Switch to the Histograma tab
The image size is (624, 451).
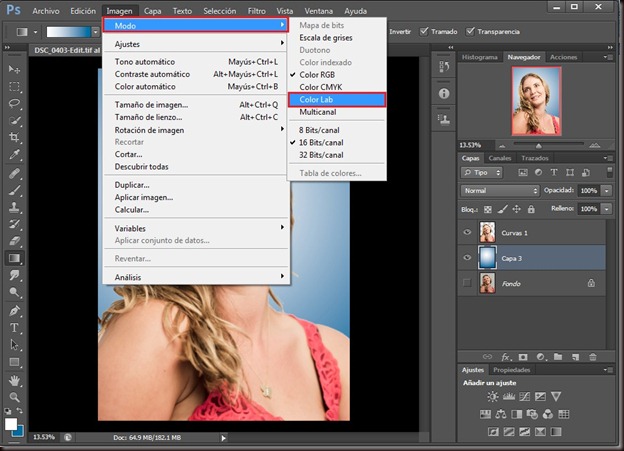(480, 57)
